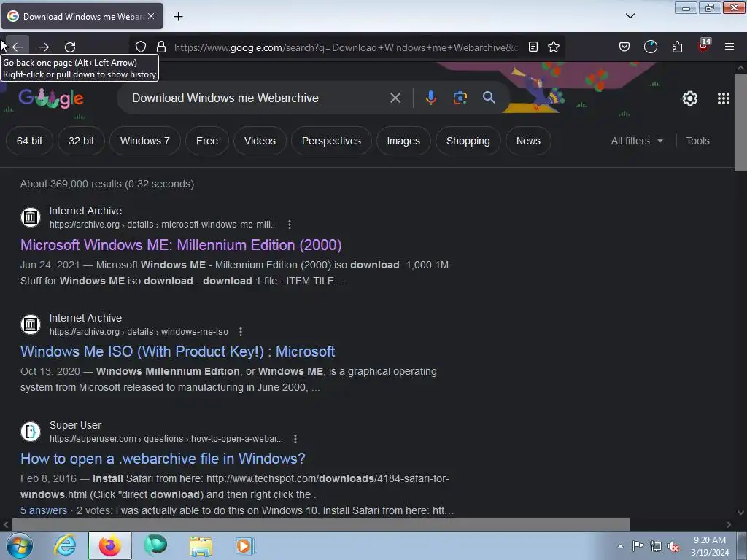Open the Windows Start menu
747x560 pixels.
click(20, 545)
